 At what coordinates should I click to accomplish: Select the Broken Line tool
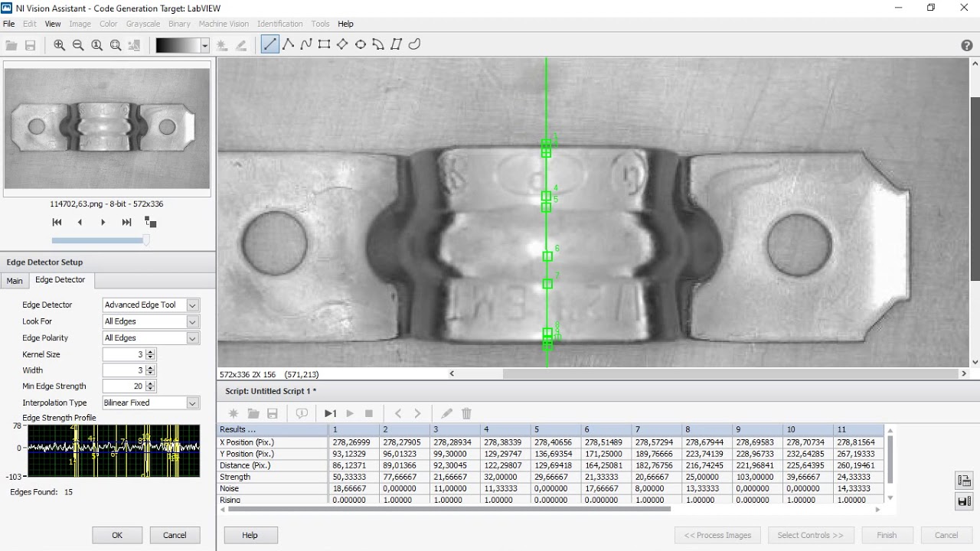tap(288, 44)
